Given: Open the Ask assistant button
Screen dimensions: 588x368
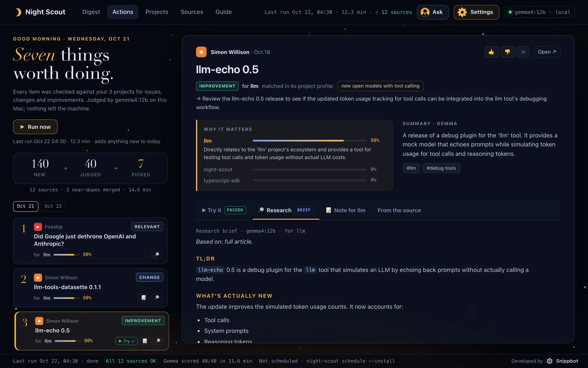Looking at the screenshot, I should [432, 12].
